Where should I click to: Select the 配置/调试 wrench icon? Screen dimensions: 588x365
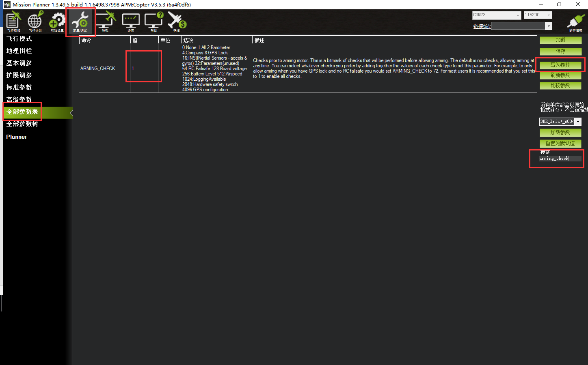(80, 21)
